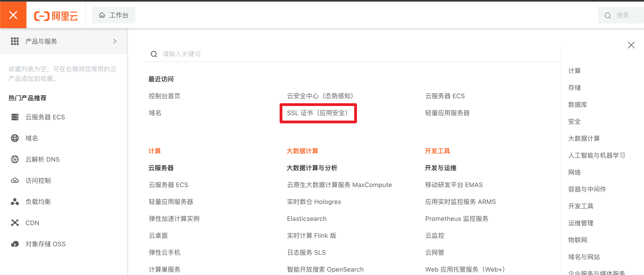Click the 域名 globe icon in the sidebar
The height and width of the screenshot is (275, 644).
tap(15, 138)
